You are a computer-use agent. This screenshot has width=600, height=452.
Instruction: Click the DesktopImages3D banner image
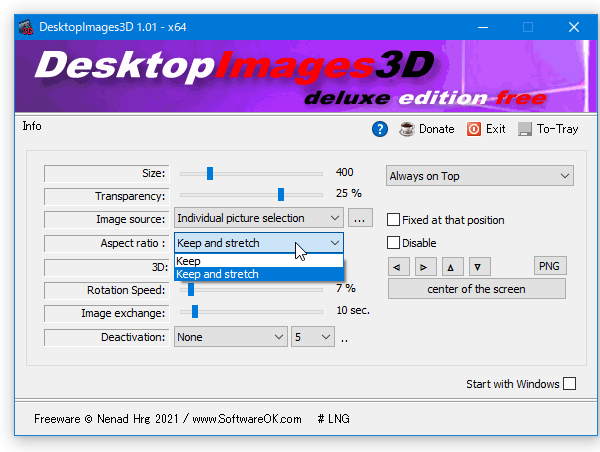pos(305,76)
